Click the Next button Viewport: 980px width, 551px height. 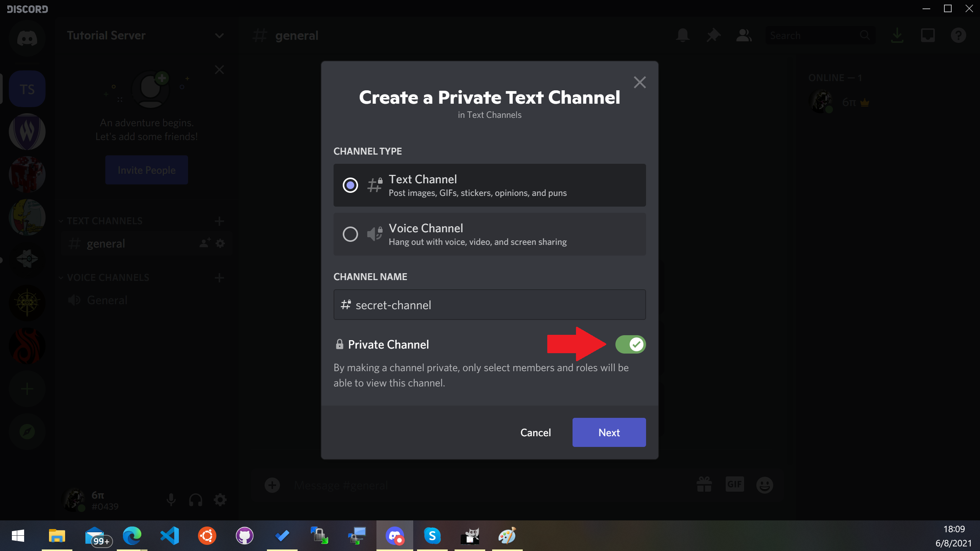tap(609, 432)
